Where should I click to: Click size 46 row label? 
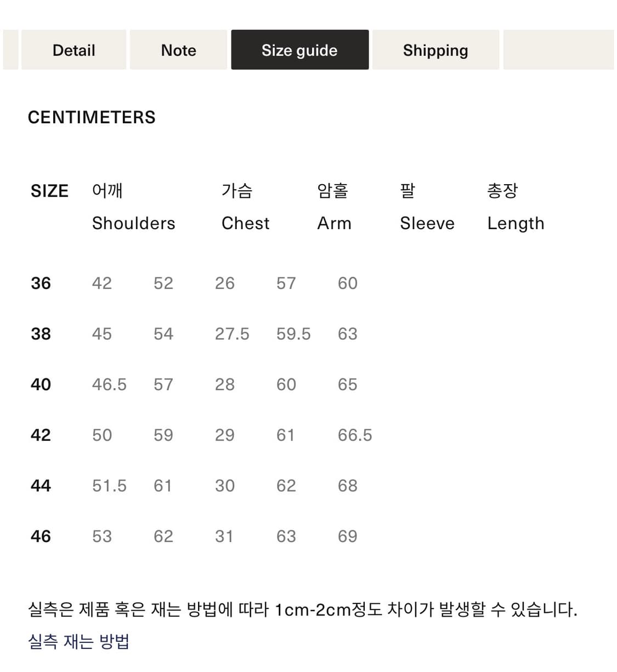(x=41, y=536)
